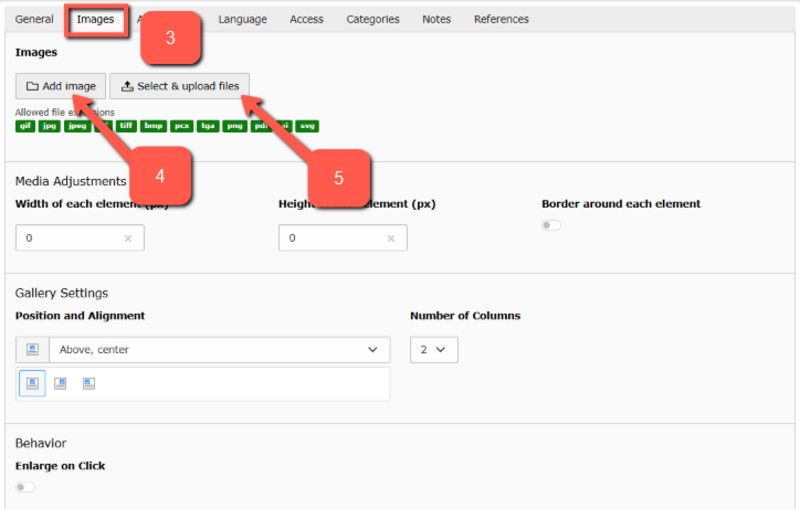Focus the Width of each element input
Screen dimensions: 800x509
coord(70,239)
